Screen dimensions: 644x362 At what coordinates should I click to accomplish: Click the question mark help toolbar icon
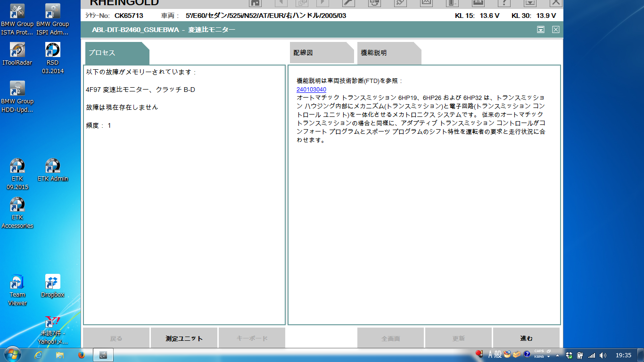pos(504,2)
